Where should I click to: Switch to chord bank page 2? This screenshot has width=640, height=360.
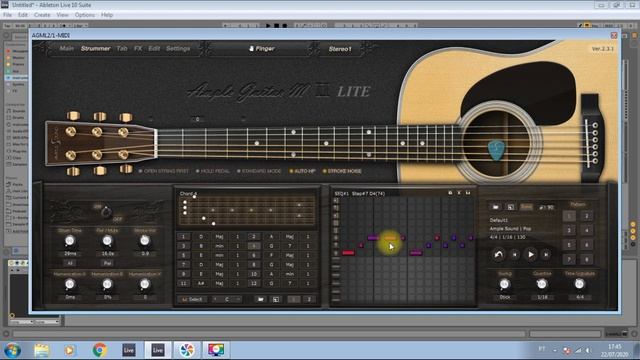(x=309, y=299)
